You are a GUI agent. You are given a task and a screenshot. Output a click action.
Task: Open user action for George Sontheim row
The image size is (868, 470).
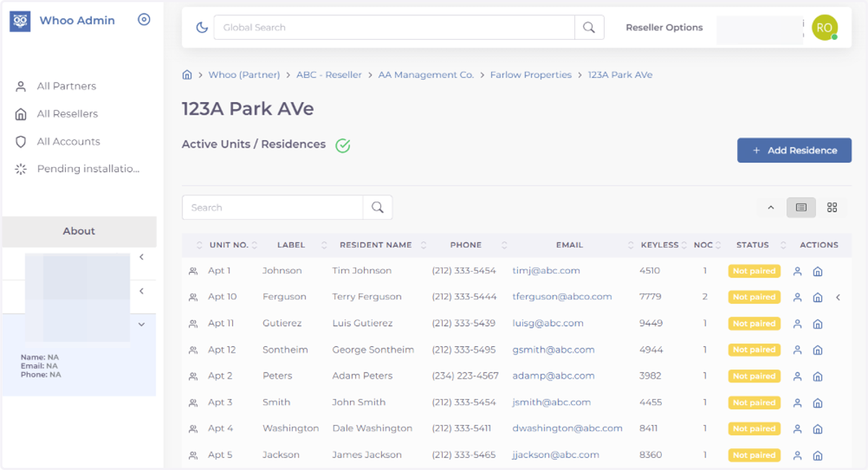click(797, 350)
